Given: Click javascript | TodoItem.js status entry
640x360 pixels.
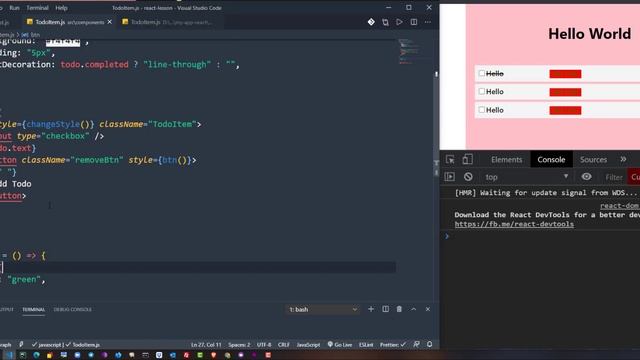Looking at the screenshot, I should (66, 344).
